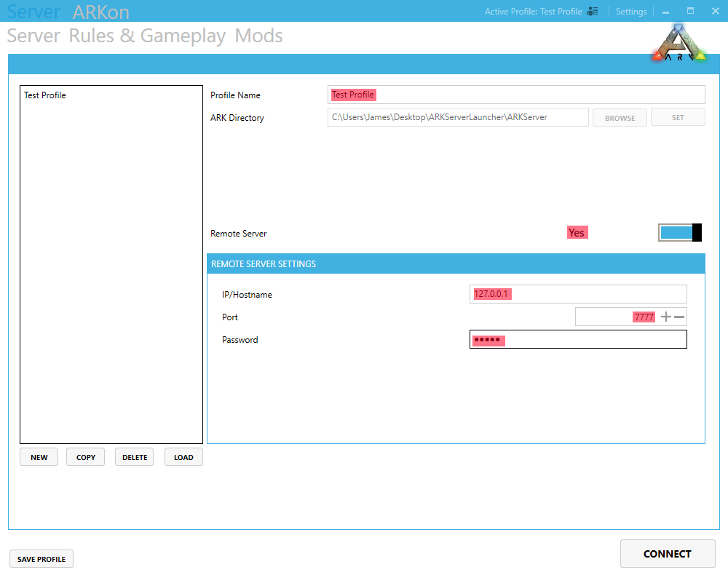Increment the Port using the plus icon
Viewport: 728px width, 575px height.
pyautogui.click(x=666, y=317)
